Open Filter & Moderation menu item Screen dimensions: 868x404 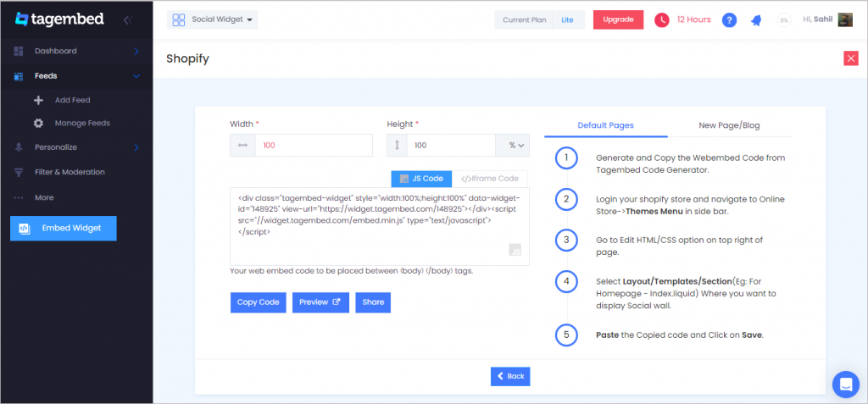coord(70,172)
